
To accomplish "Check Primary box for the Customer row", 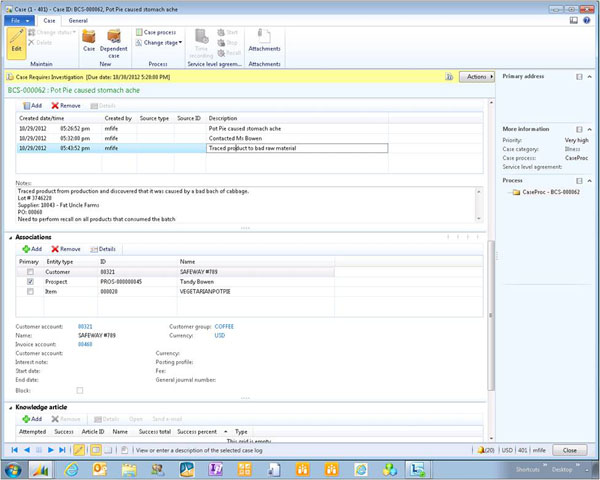I will [31, 271].
